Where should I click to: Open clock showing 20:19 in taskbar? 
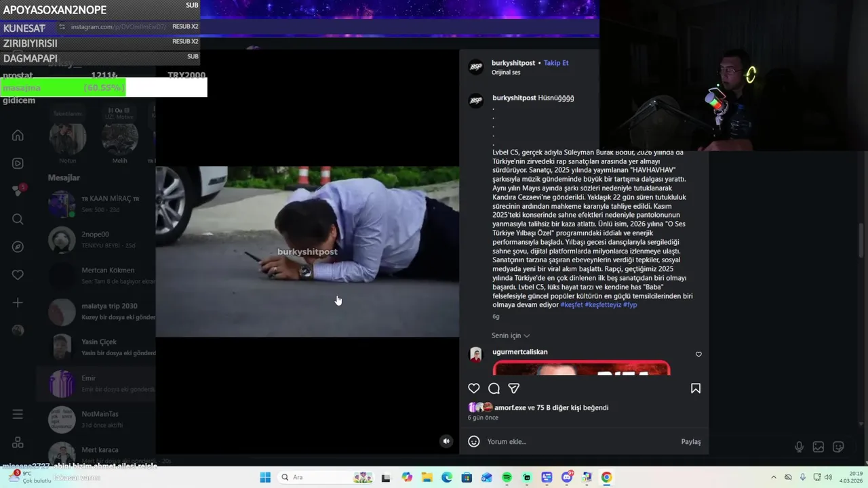[851, 477]
